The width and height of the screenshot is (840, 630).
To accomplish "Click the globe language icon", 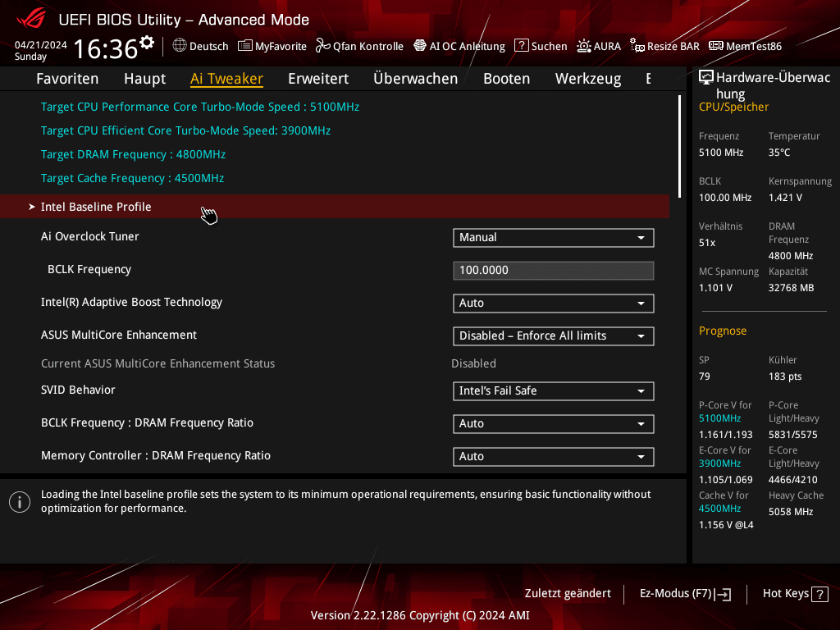I will (180, 45).
